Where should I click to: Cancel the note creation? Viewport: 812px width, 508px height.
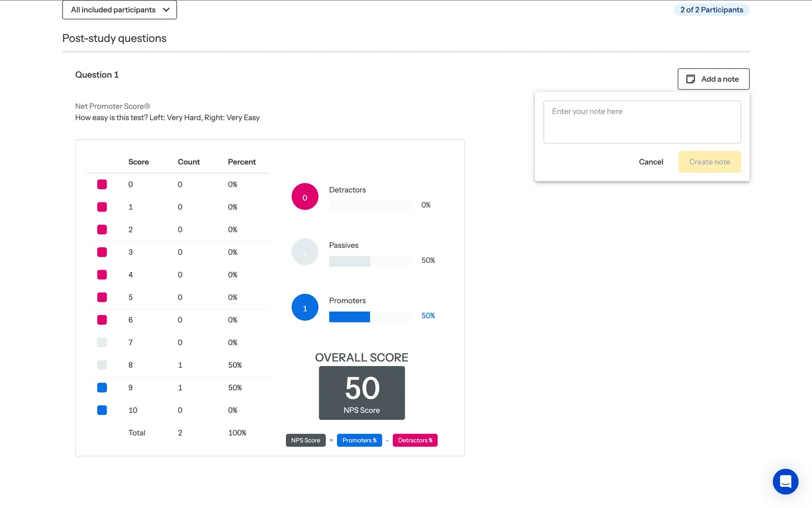coord(651,162)
